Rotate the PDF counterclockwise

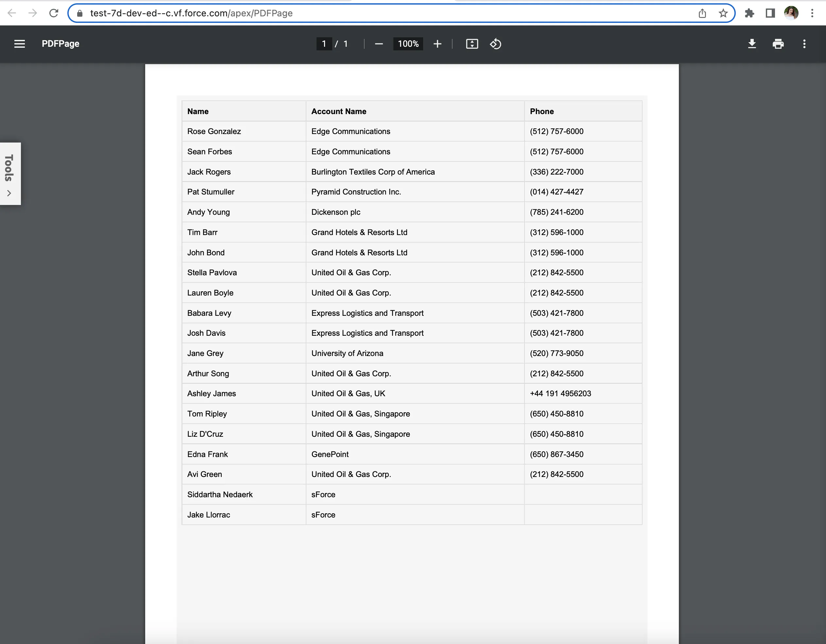(495, 44)
